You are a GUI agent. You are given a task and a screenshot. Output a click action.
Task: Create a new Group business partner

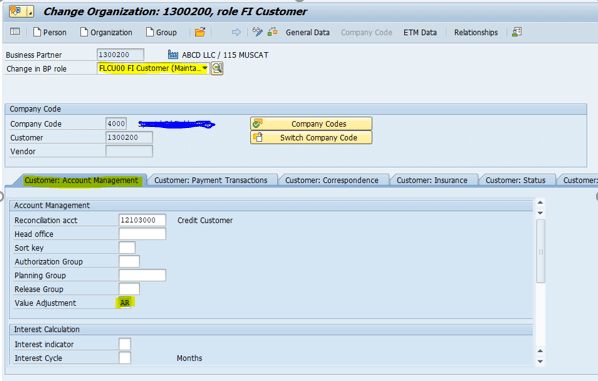pyautogui.click(x=161, y=32)
